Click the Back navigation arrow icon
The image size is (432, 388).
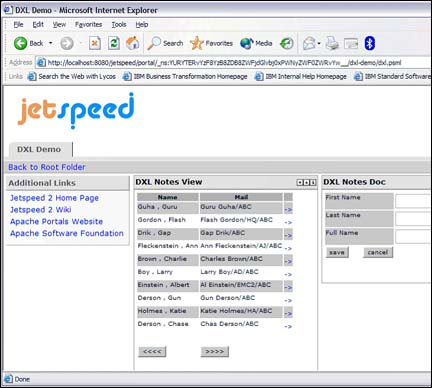(x=20, y=43)
